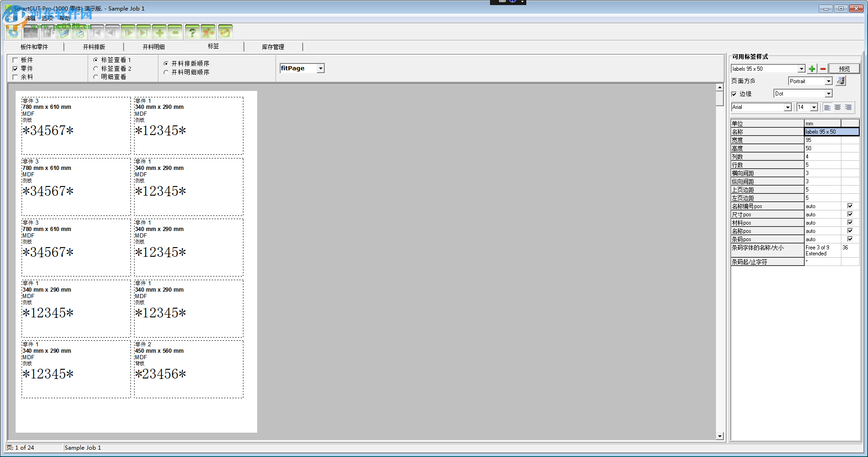This screenshot has height=457, width=868.
Task: Add a new label style with green plus
Action: point(812,69)
